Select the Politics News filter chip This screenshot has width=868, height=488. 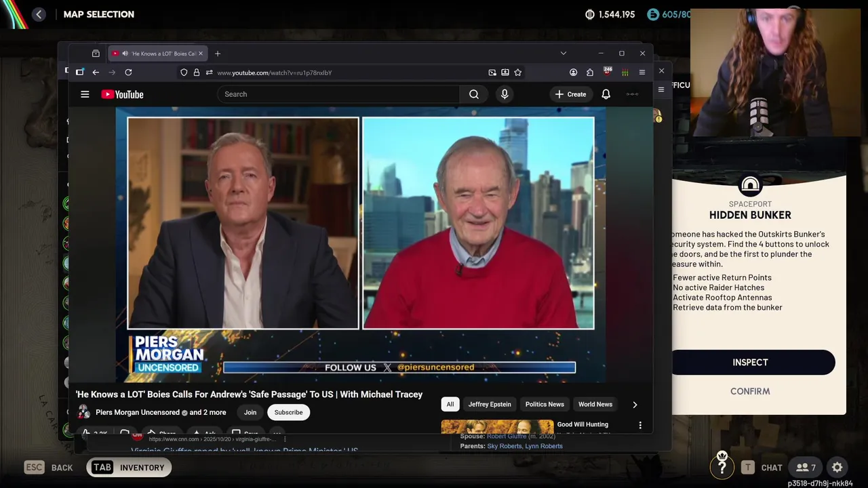pyautogui.click(x=545, y=404)
